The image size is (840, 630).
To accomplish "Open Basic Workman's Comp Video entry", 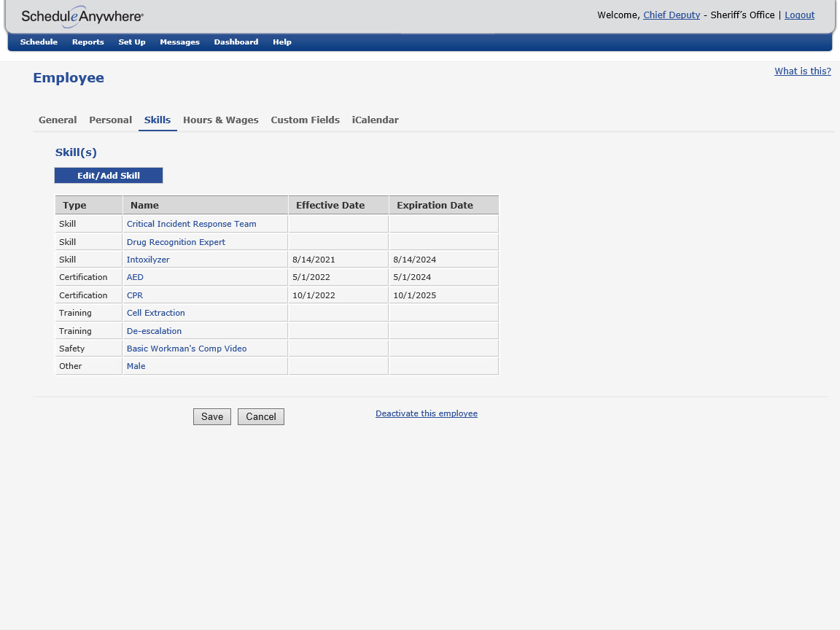I will pos(187,349).
